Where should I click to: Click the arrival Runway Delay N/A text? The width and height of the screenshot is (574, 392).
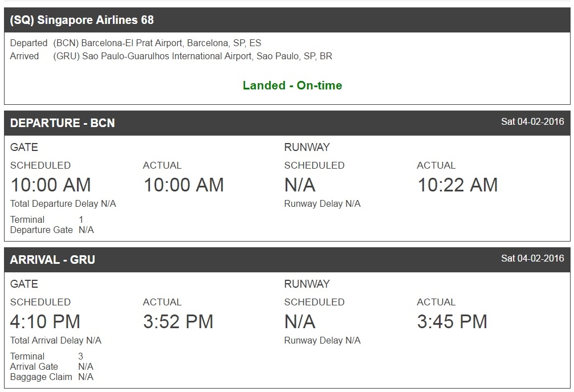(322, 340)
